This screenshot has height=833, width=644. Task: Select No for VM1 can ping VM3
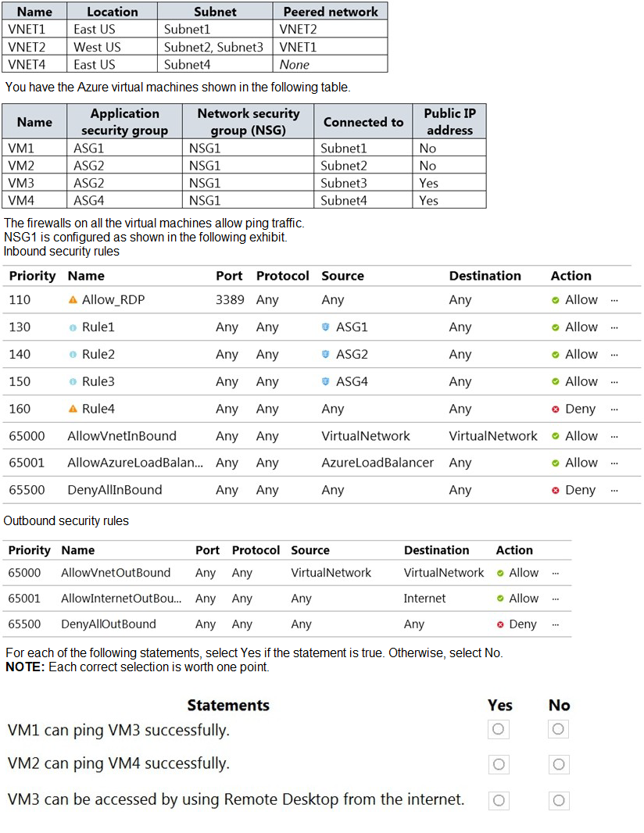click(x=558, y=730)
